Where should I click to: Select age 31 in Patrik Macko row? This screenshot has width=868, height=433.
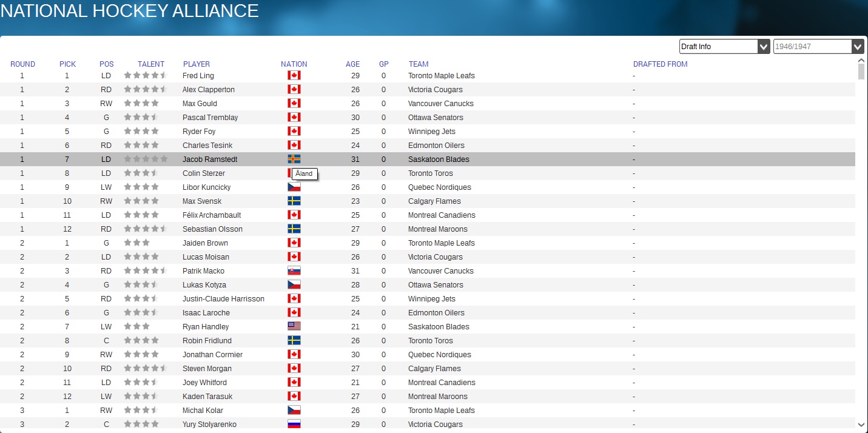[x=355, y=271]
